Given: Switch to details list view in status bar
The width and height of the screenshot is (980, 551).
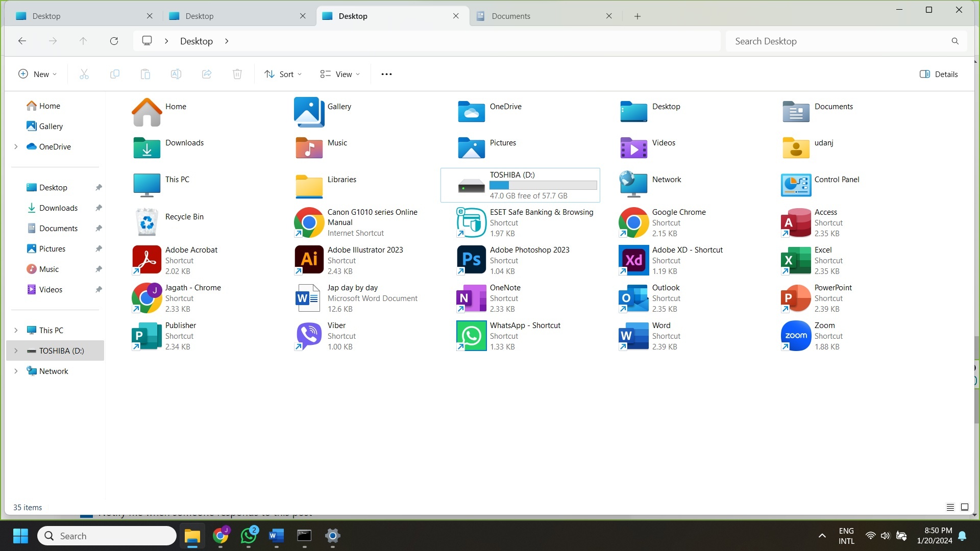Looking at the screenshot, I should pyautogui.click(x=950, y=507).
